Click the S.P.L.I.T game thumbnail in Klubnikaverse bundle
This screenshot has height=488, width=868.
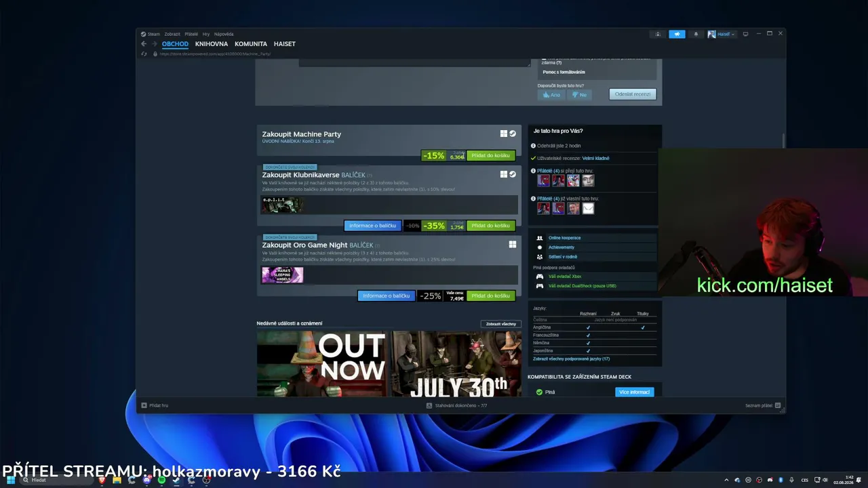[x=282, y=204]
